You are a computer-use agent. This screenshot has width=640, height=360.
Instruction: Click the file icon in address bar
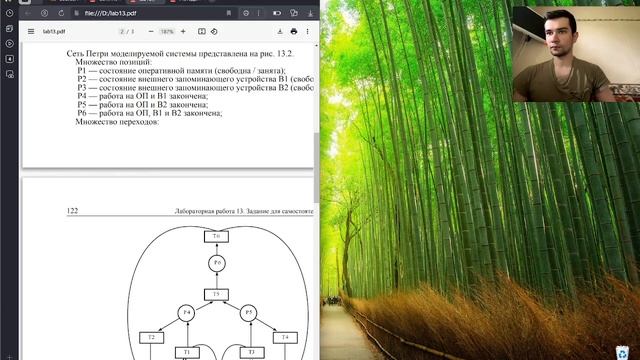76,13
